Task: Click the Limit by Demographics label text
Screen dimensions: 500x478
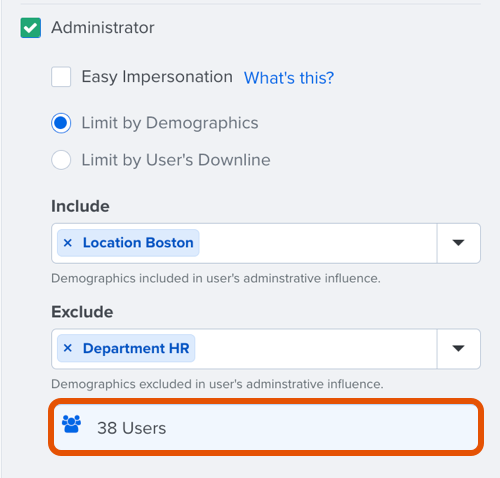Action: pyautogui.click(x=170, y=123)
